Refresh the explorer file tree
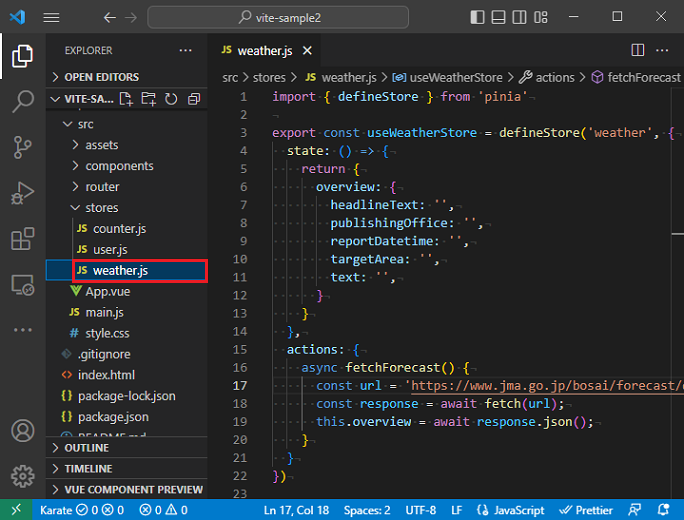 tap(171, 99)
